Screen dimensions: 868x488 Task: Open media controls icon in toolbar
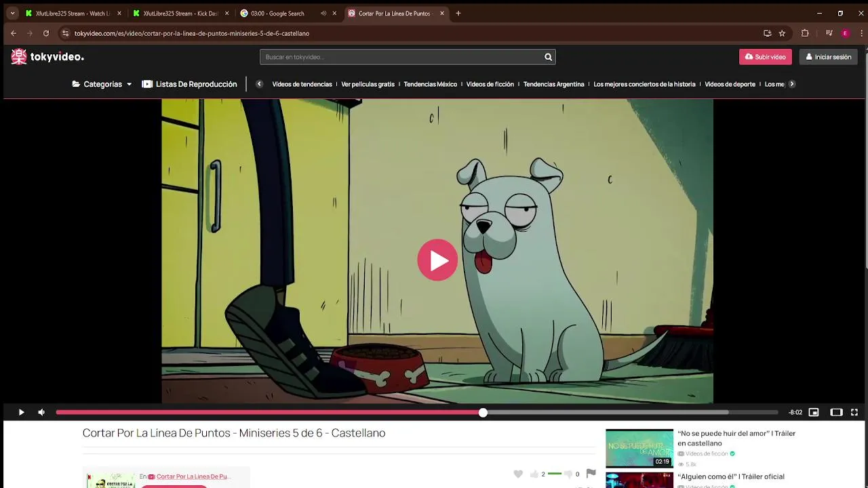[829, 33]
